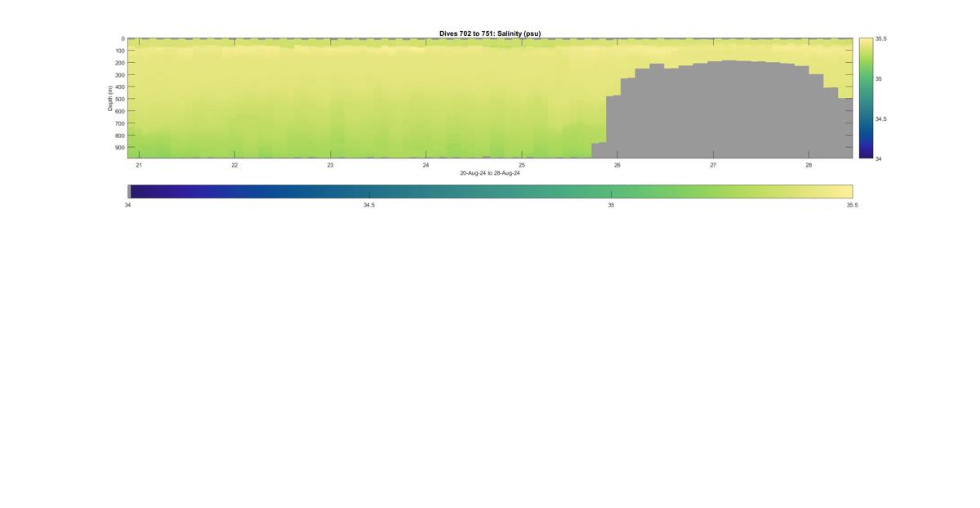Screen dimensions: 980x508
Task: Click the horizontal colorbar label '34.5'
Action: click(369, 205)
